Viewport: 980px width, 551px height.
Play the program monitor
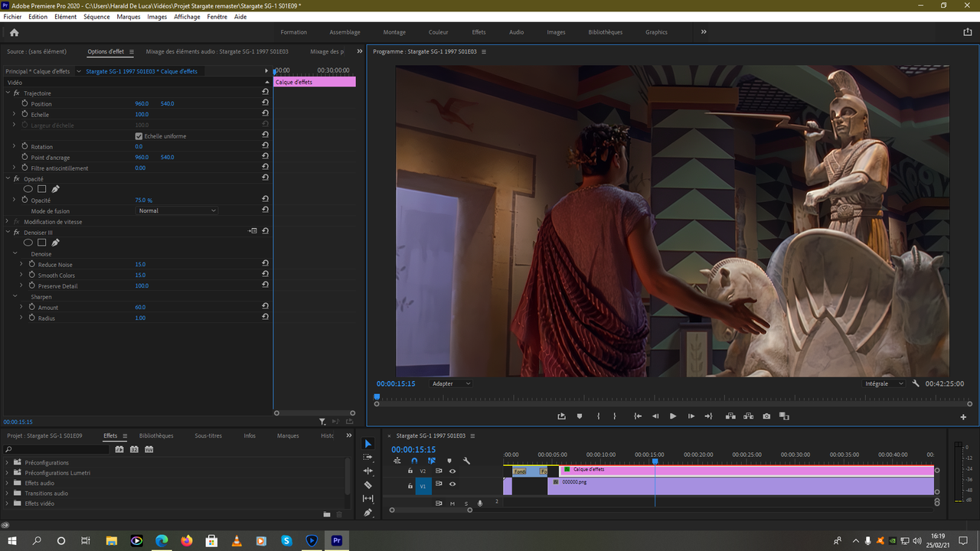point(673,416)
